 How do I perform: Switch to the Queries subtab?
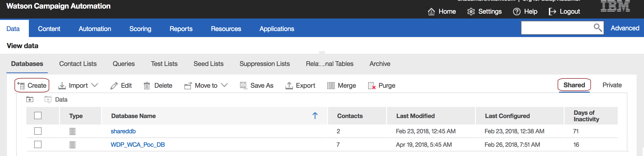click(x=123, y=64)
